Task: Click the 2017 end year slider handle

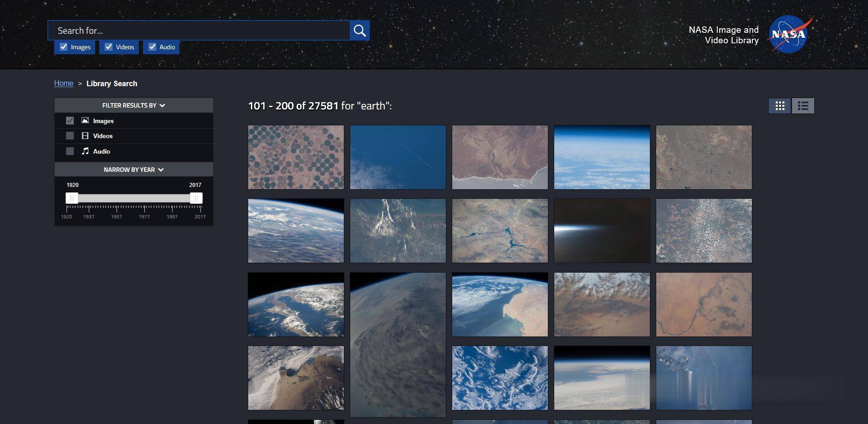Action: (x=196, y=198)
